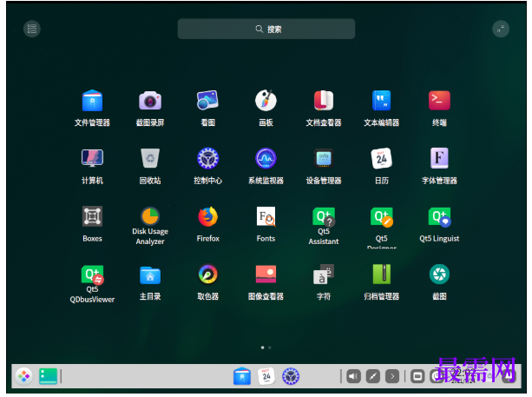Screen dimensions: 532x397
Task: Launch the 字符 characters app
Action: pos(324,275)
